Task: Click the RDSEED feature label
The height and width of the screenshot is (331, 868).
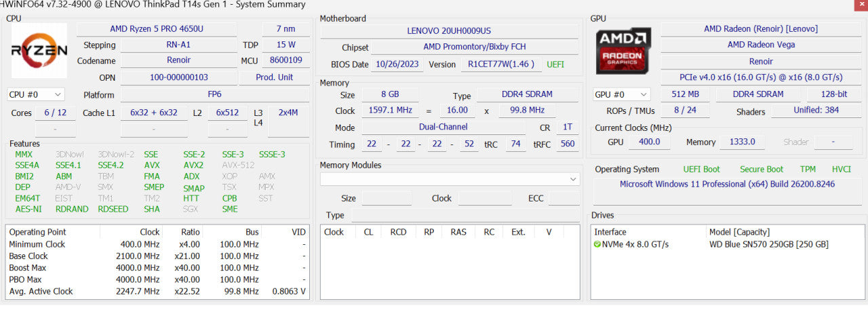Action: pos(113,209)
